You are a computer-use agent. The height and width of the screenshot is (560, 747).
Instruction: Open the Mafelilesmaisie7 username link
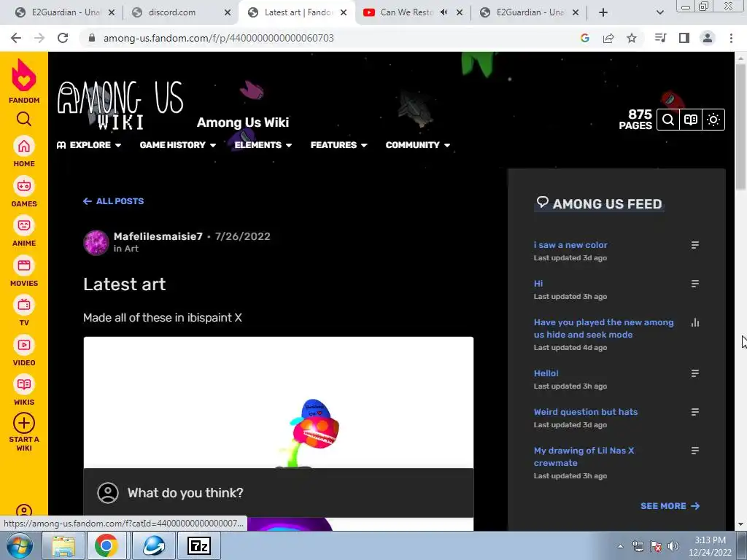158,236
